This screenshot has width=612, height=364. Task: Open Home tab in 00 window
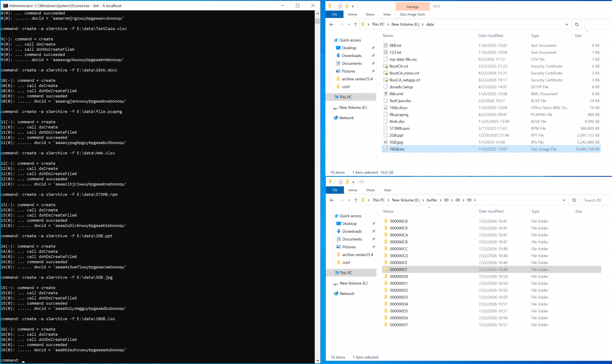click(353, 190)
